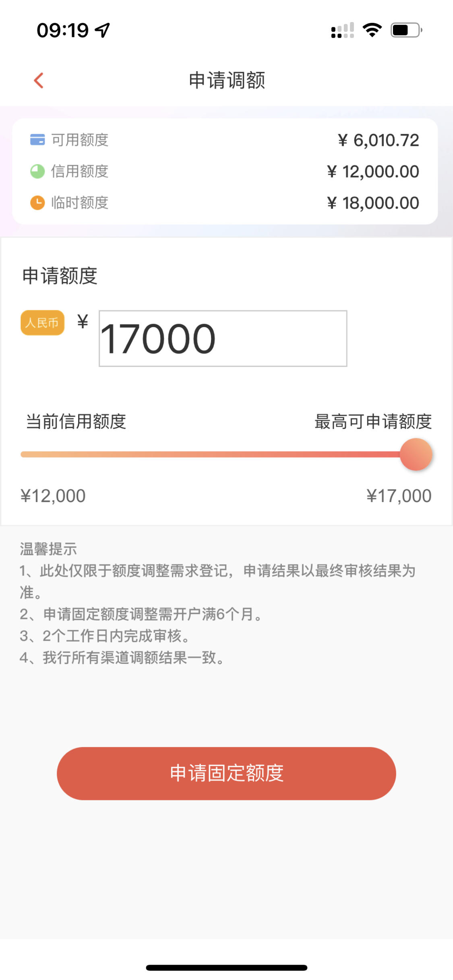Click the green pie icon beside 信用额度
This screenshot has width=453, height=980.
(x=37, y=171)
